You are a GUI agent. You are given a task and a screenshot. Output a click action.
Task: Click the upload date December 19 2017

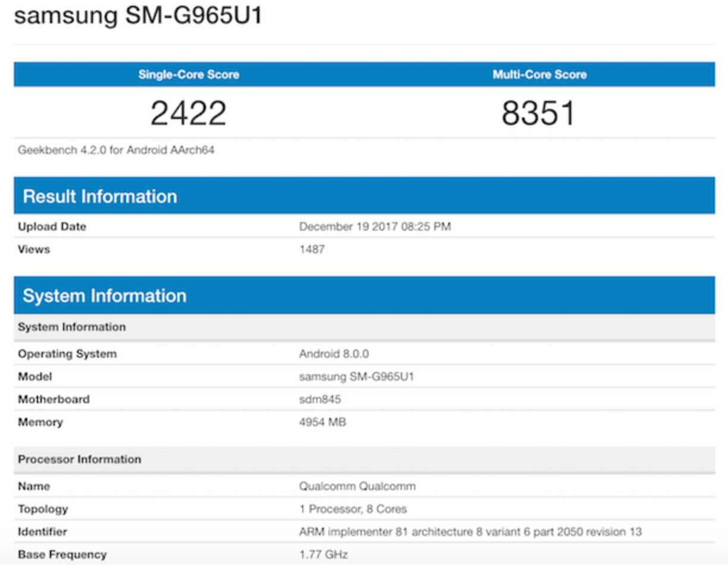coord(374,226)
